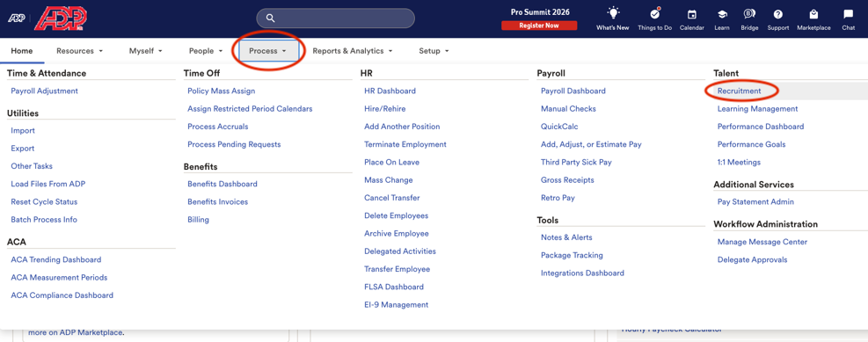Select Reset Cycle Status

click(44, 202)
